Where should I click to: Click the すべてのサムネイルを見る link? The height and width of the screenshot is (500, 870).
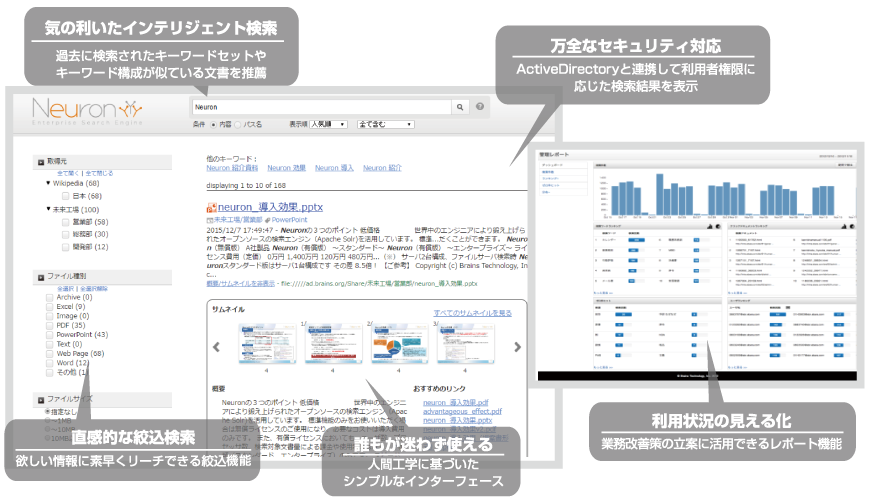[473, 313]
